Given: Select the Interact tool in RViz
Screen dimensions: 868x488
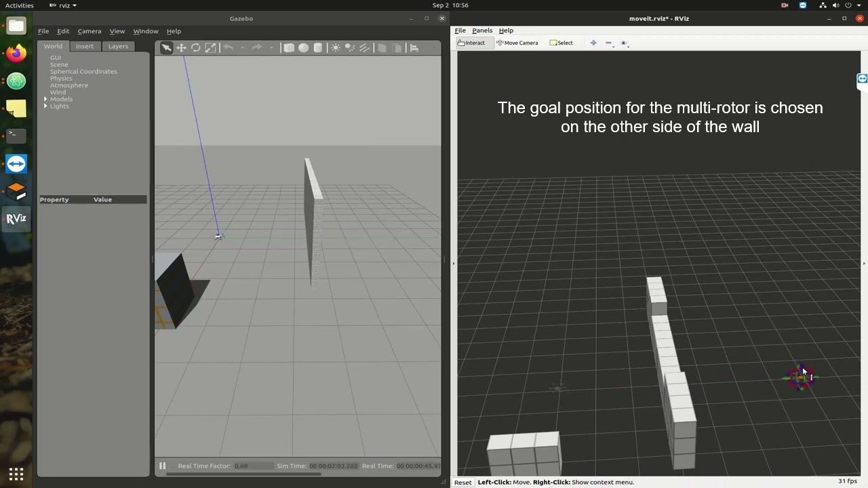Looking at the screenshot, I should point(471,43).
